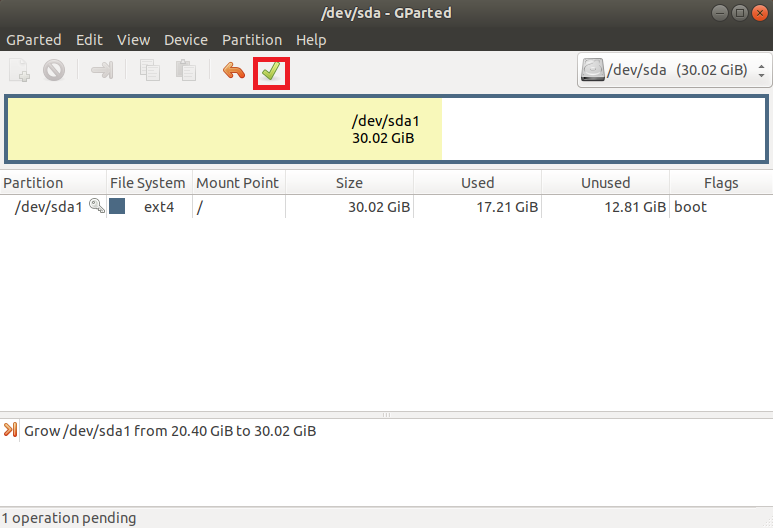The width and height of the screenshot is (773, 528).
Task: Select the /dev/sda1 block in disk map
Action: pos(386,129)
